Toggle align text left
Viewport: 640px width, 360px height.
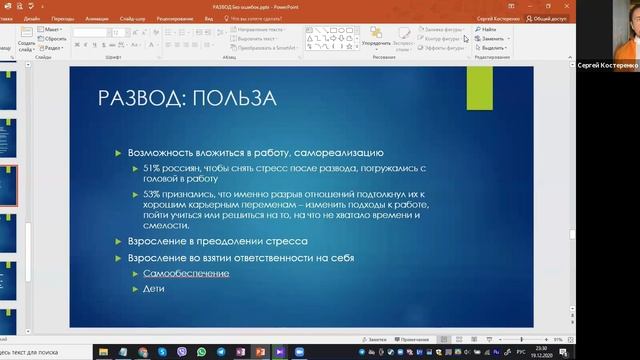pos(168,45)
